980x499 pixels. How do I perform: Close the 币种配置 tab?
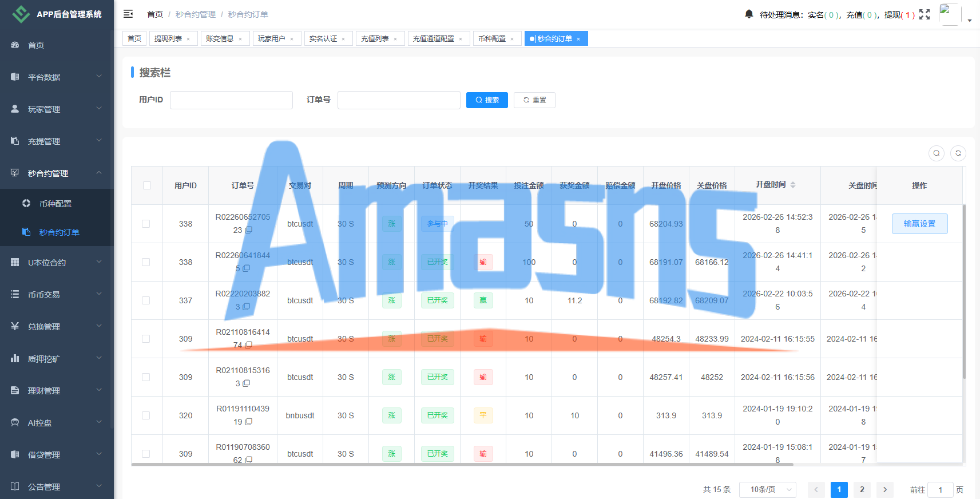coord(512,39)
